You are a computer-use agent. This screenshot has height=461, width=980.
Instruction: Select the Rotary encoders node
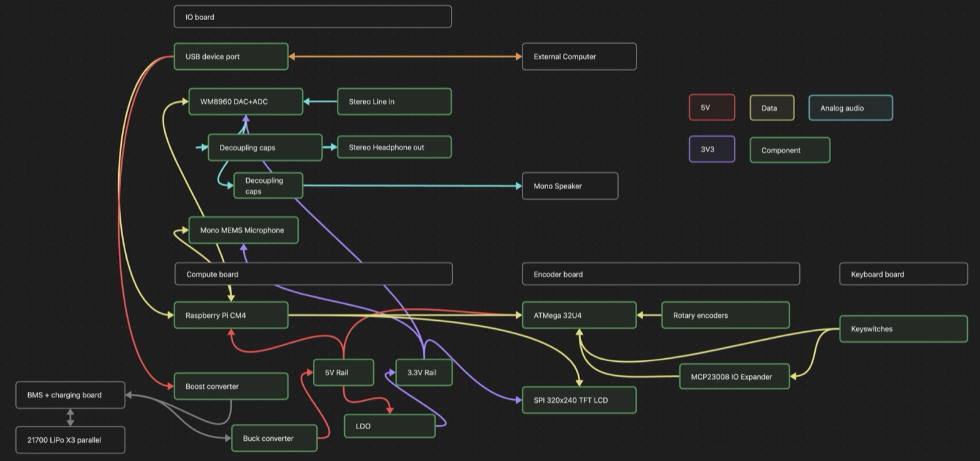(725, 315)
